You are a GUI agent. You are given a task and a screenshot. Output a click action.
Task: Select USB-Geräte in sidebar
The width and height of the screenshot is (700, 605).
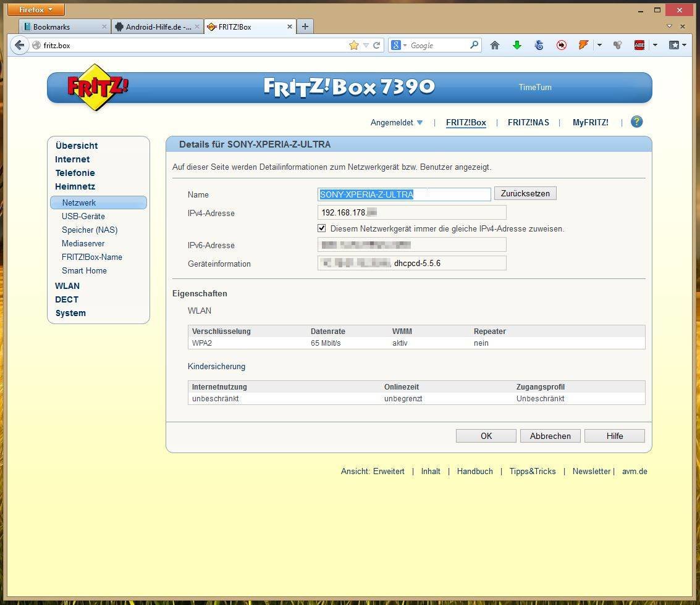(x=83, y=217)
